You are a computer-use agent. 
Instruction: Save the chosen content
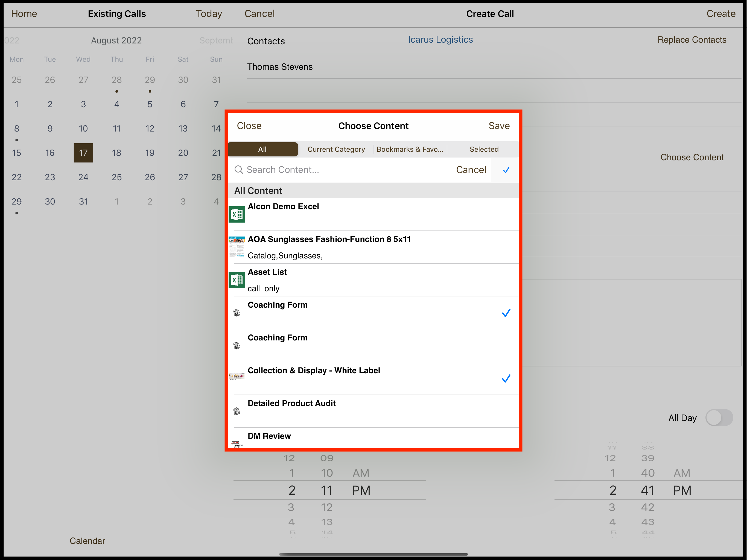pyautogui.click(x=499, y=126)
